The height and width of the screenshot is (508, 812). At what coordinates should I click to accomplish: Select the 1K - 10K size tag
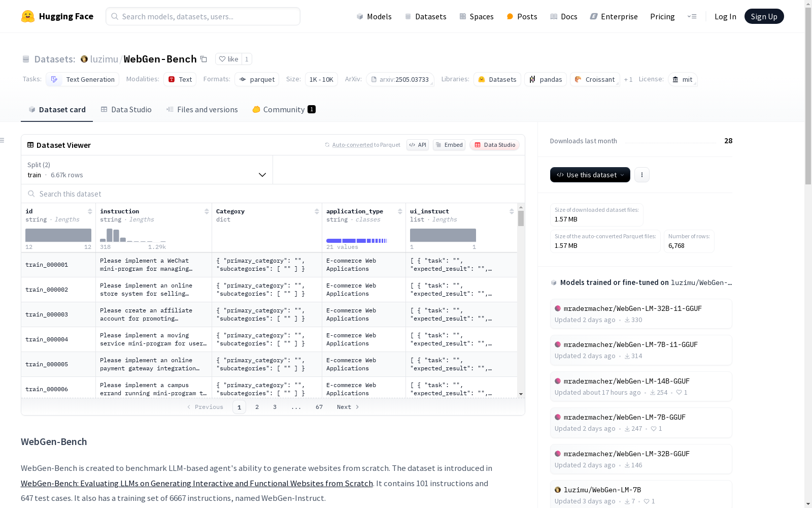[x=321, y=79]
